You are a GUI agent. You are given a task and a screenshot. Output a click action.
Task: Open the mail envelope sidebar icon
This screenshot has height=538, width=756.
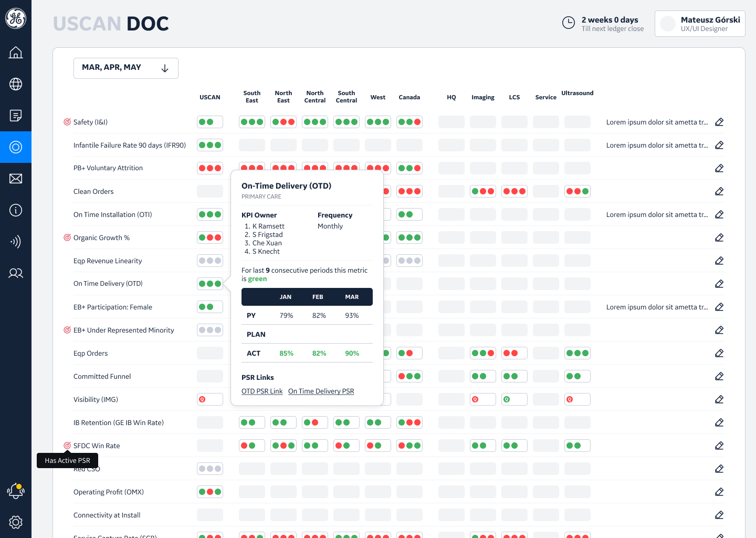tap(16, 179)
